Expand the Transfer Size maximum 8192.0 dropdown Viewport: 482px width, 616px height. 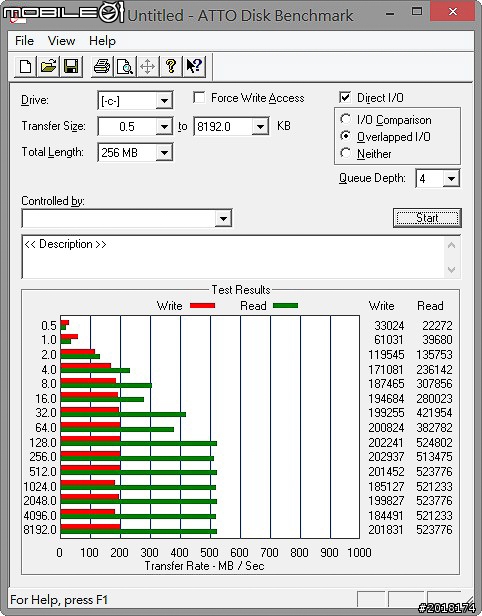[260, 126]
